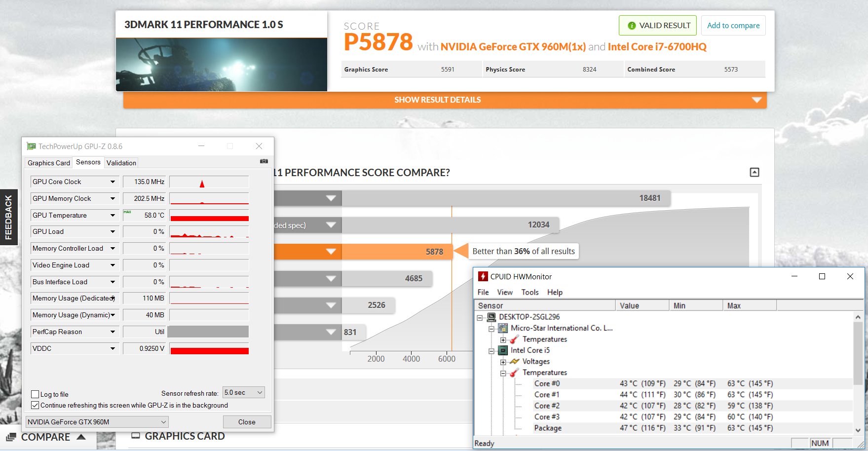Click the DESKTOP-2SGL296 computer icon
Screen dimensions: 868x451
491,317
